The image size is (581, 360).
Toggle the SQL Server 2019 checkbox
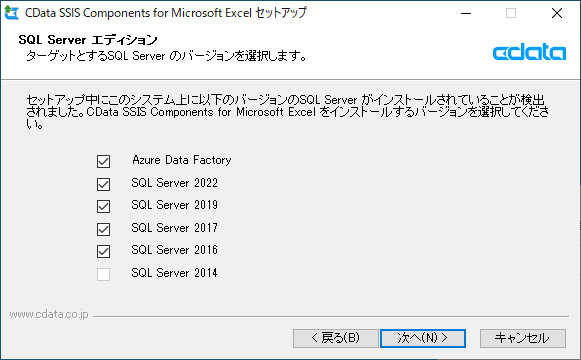[x=103, y=206]
